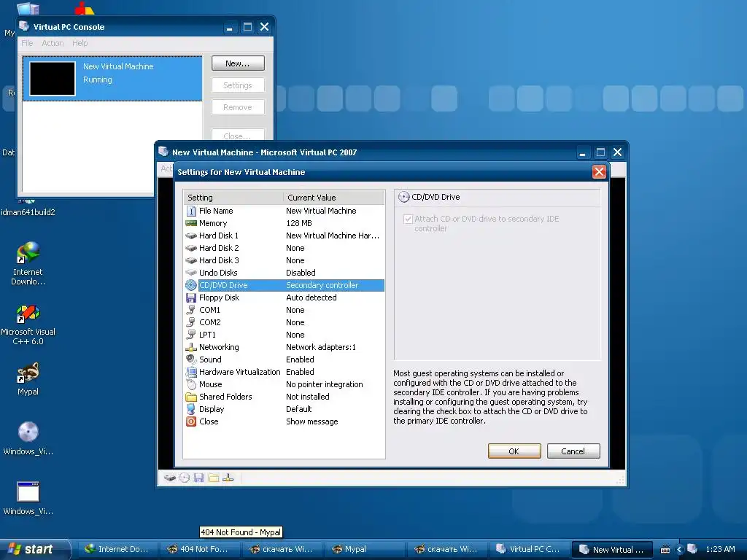This screenshot has height=560, width=747.
Task: Select the Hard Disk 1 drive icon
Action: [x=191, y=236]
